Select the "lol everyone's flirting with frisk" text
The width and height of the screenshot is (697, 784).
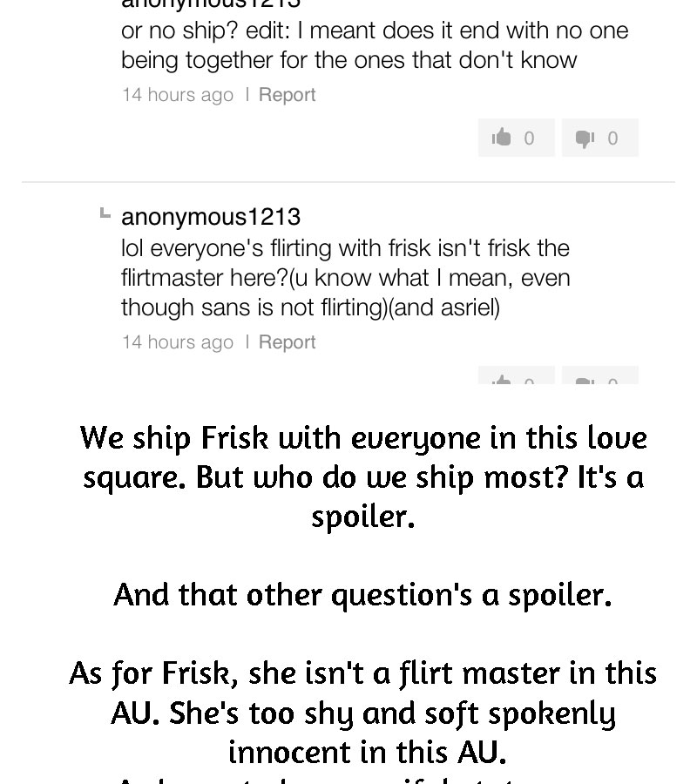tap(346, 278)
